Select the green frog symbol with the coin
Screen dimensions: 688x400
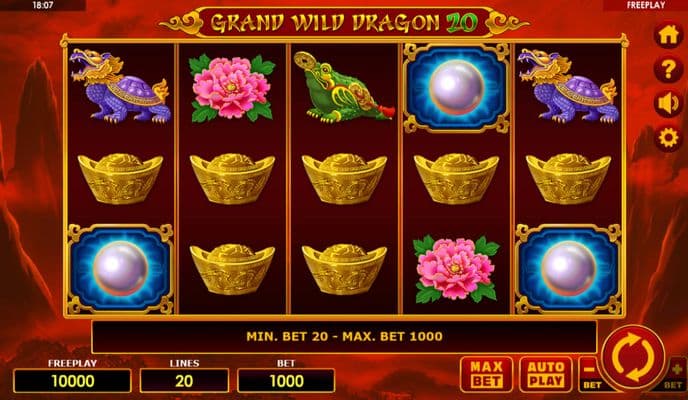(344, 87)
